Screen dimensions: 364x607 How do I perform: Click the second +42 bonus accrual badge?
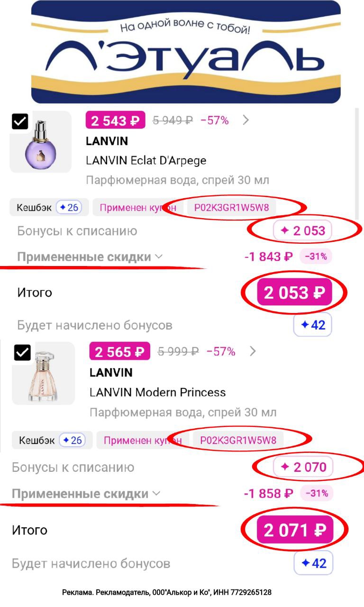tap(313, 563)
